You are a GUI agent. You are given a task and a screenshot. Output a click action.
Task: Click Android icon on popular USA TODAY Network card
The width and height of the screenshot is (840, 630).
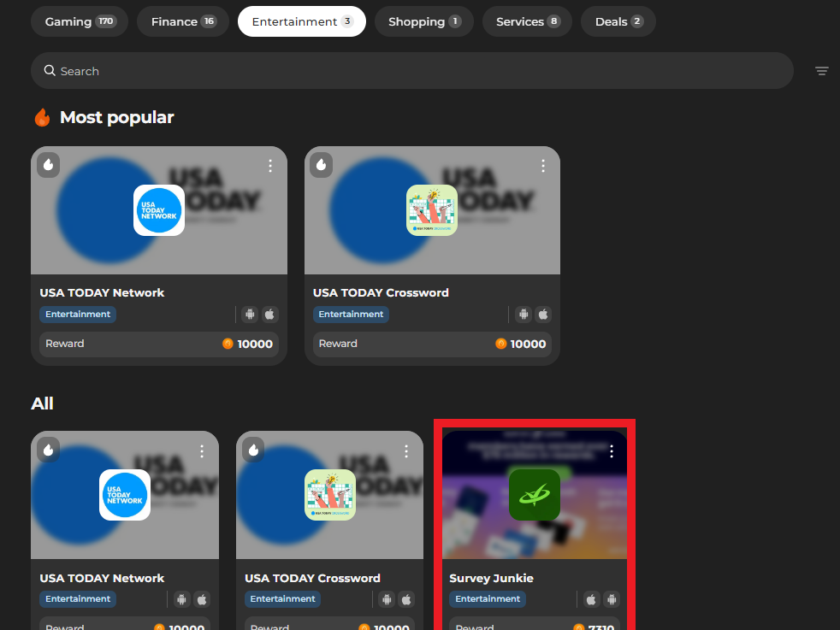tap(250, 315)
